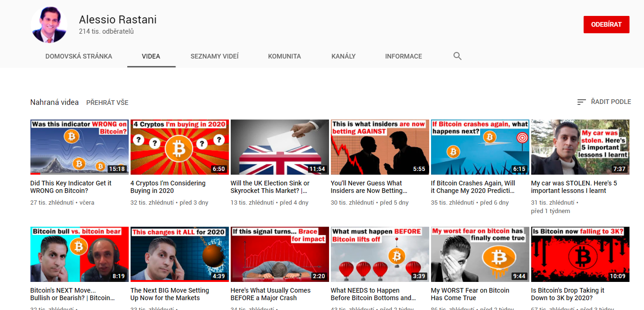This screenshot has width=644, height=310.
Task: Click '35 tis. zhlédnutí • před 6 dny' metadata
Action: click(470, 203)
